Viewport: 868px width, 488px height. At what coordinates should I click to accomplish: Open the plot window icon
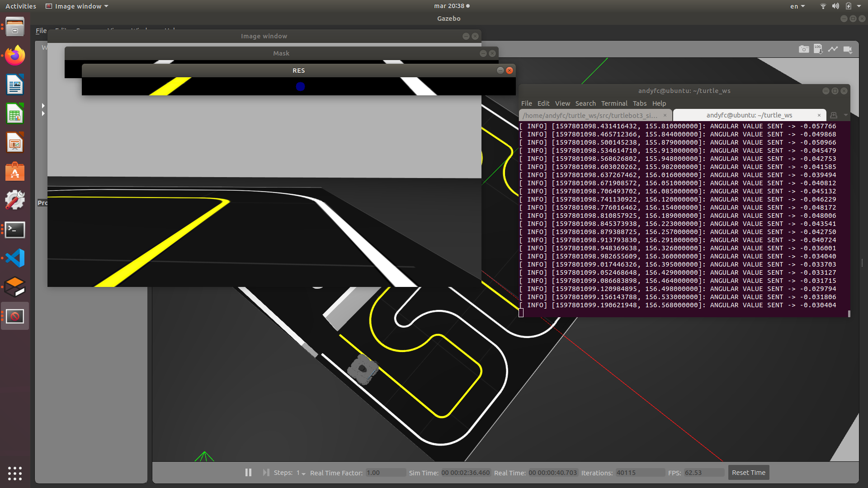coord(833,49)
